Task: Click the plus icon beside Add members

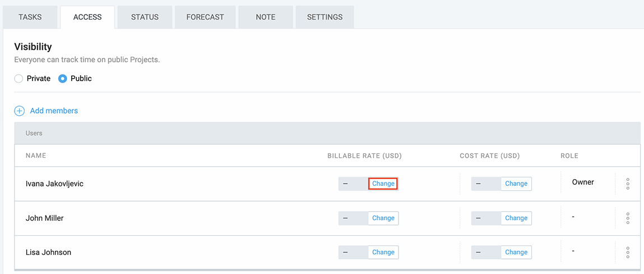Action: (x=19, y=111)
